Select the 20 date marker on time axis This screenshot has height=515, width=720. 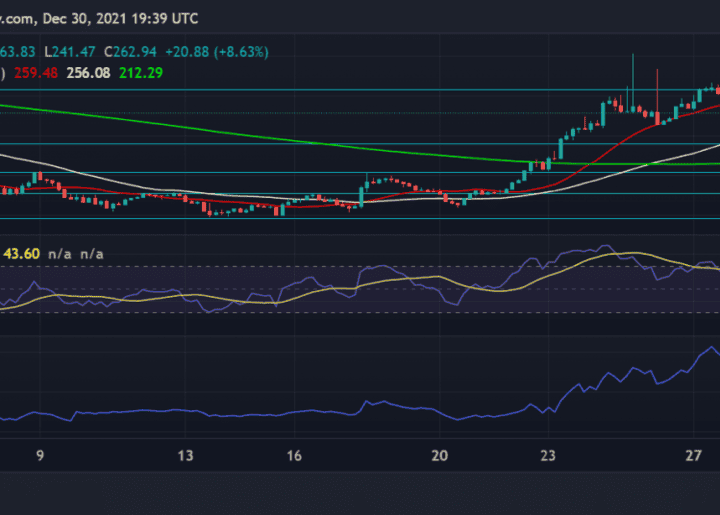pos(440,456)
